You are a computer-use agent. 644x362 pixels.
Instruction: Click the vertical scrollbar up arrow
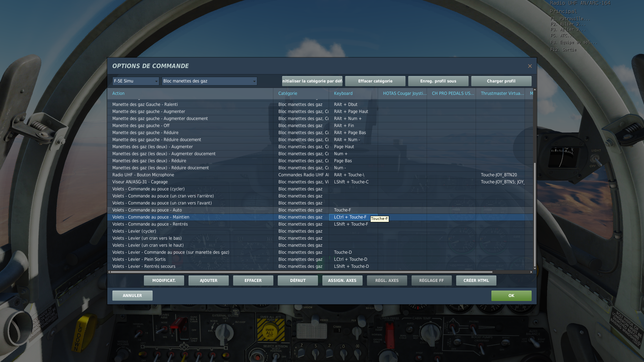tap(535, 90)
